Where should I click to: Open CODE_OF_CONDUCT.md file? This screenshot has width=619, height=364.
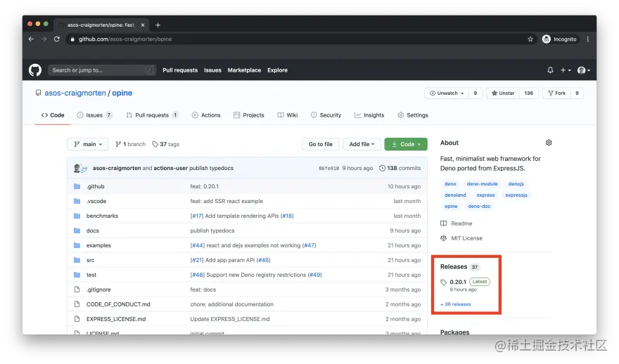tap(118, 304)
